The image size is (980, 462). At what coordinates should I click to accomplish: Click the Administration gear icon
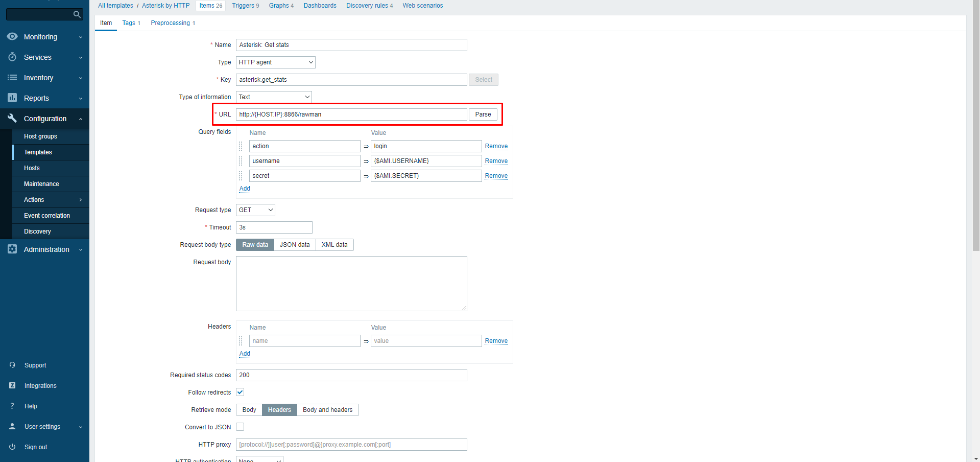point(12,249)
